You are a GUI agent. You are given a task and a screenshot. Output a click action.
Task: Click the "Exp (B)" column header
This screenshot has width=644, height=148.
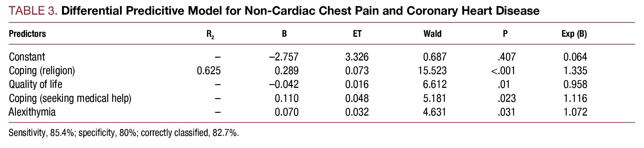tap(574, 34)
